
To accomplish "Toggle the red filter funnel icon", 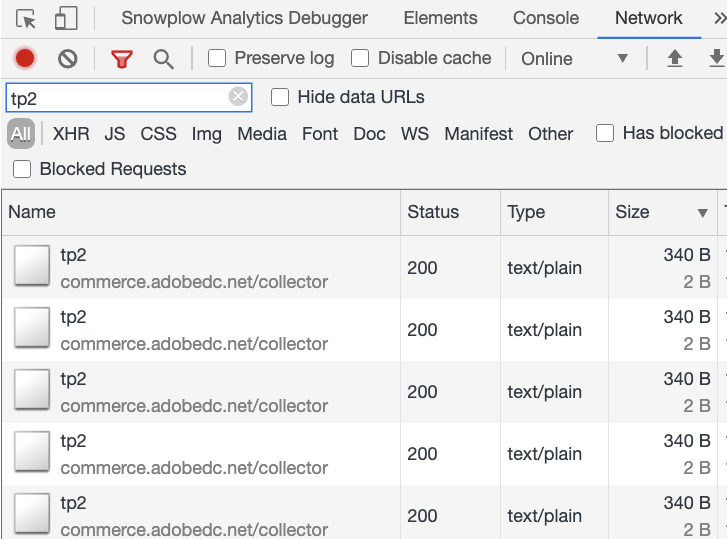I will (122, 59).
